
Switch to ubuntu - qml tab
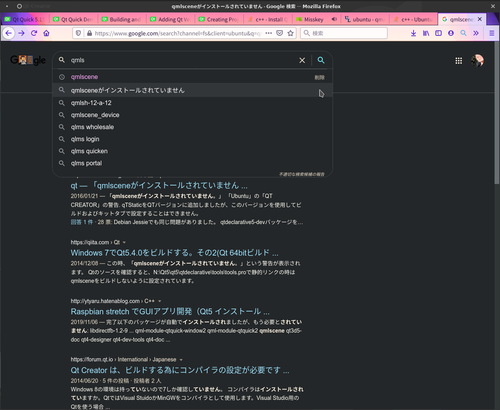point(366,19)
